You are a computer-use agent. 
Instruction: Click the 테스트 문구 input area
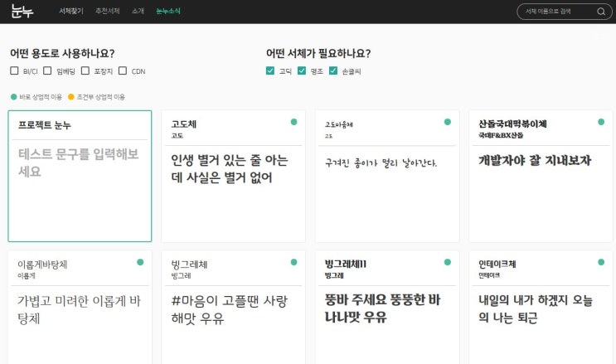point(80,163)
